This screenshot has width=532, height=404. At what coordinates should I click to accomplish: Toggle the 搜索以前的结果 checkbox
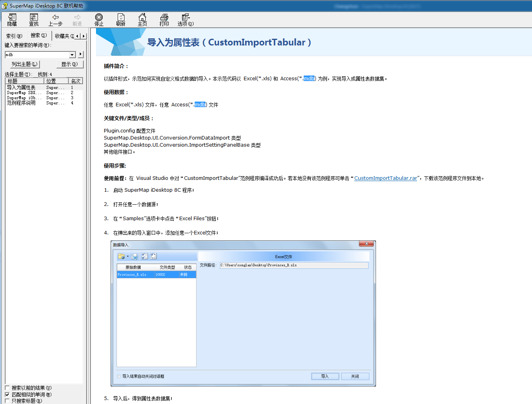click(7, 388)
